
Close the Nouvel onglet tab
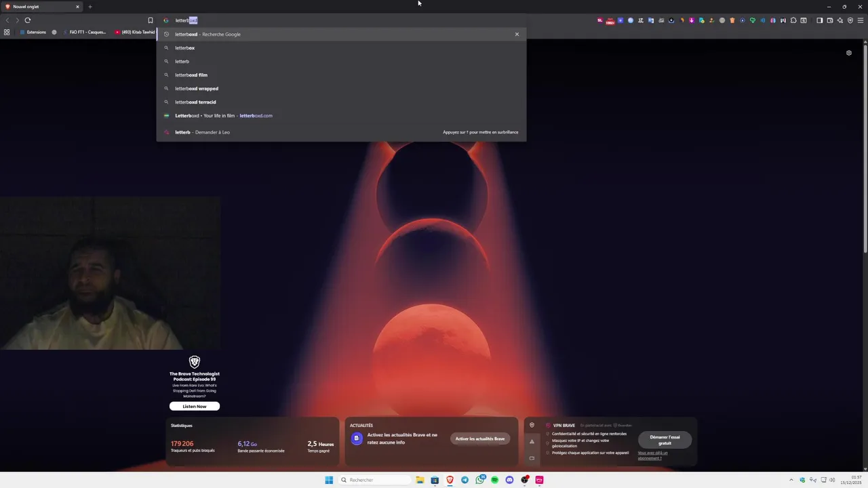[77, 7]
